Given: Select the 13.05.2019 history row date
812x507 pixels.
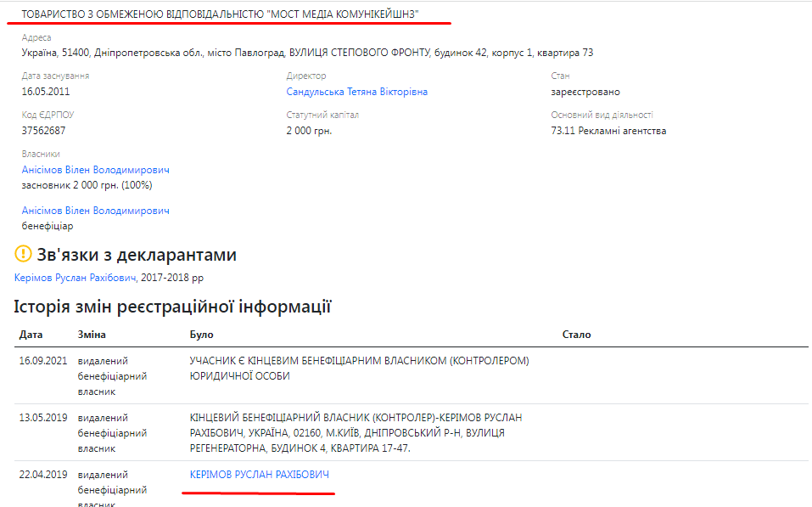Looking at the screenshot, I should click(43, 418).
